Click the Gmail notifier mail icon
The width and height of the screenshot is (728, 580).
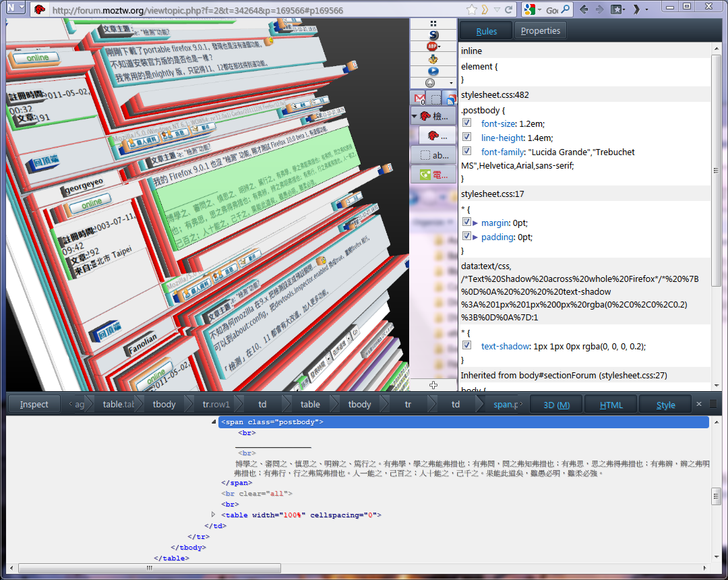click(x=419, y=98)
